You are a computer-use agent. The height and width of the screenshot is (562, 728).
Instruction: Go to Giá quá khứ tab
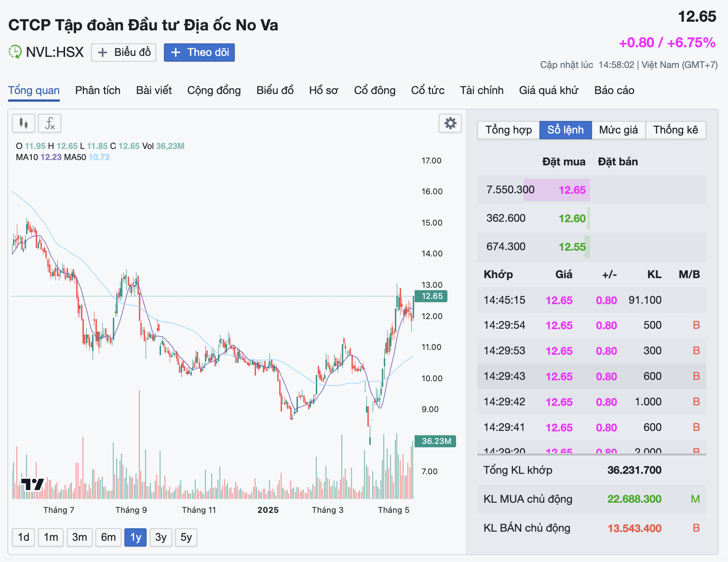point(549,91)
